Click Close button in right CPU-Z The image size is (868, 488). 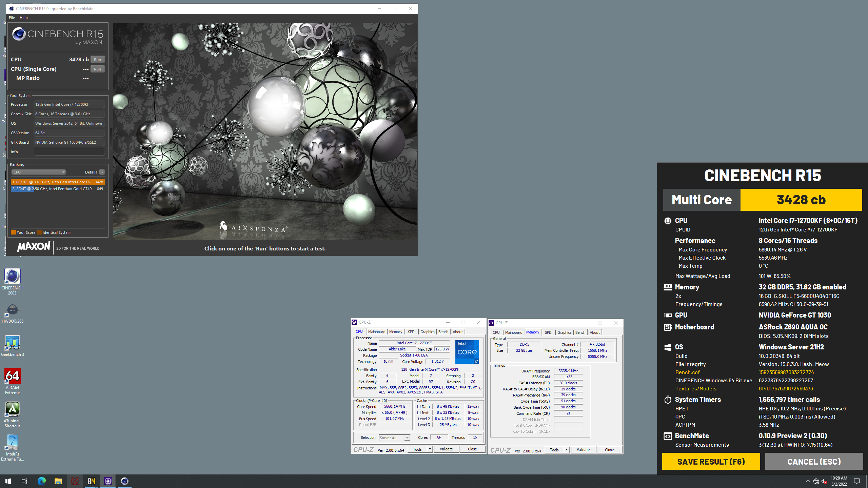pyautogui.click(x=609, y=450)
